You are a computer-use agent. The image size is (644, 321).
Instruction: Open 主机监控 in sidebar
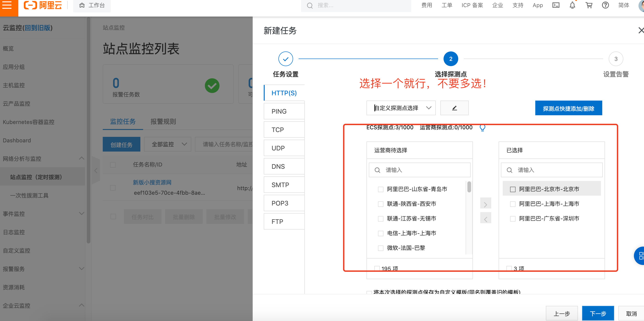click(x=14, y=85)
